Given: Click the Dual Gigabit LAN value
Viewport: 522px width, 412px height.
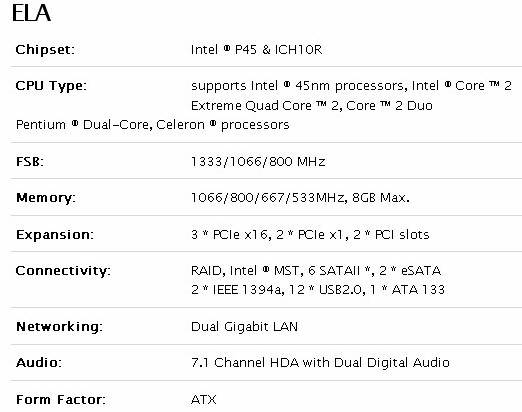Looking at the screenshot, I should (244, 327).
